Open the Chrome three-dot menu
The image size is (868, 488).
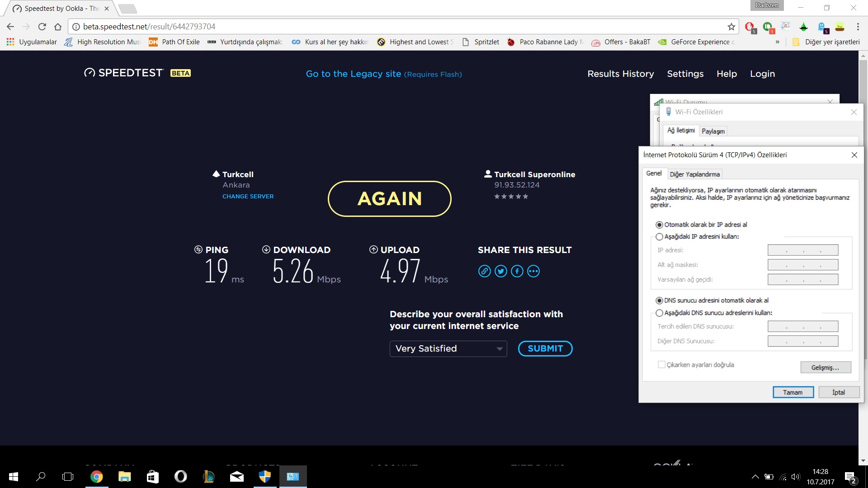(858, 27)
